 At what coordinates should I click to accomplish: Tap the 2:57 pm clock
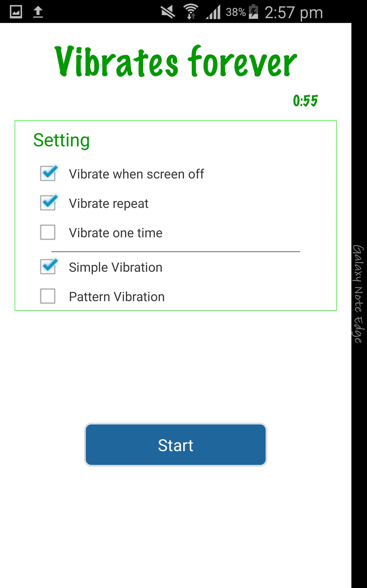pos(293,12)
